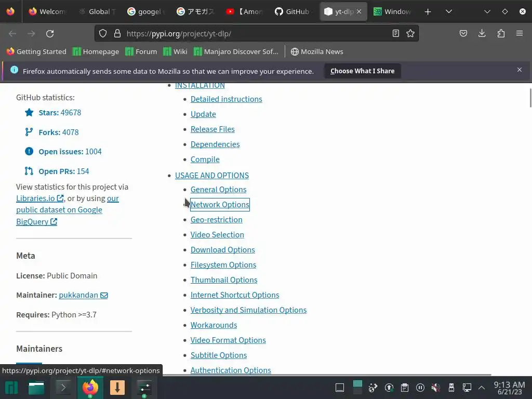
Task: Open the Forum bookmark
Action: (x=141, y=51)
